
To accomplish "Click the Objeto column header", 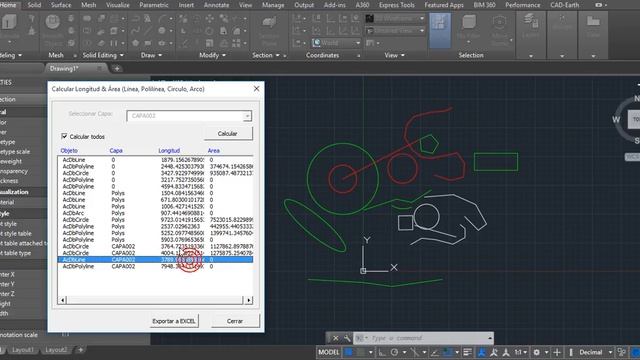I will coord(69,151).
